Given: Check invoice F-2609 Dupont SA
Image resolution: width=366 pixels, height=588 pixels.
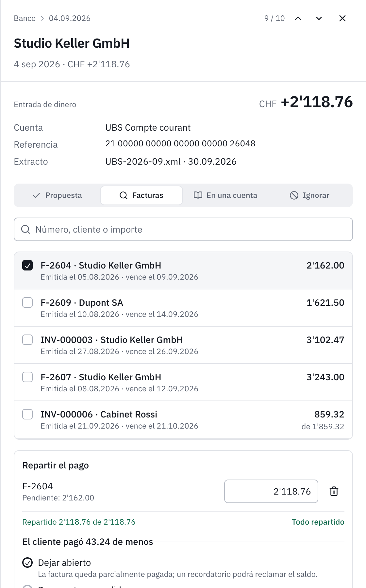Looking at the screenshot, I should (x=27, y=302).
